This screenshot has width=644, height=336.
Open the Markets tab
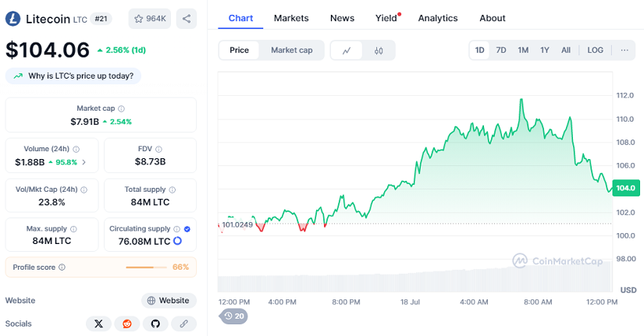(x=291, y=18)
